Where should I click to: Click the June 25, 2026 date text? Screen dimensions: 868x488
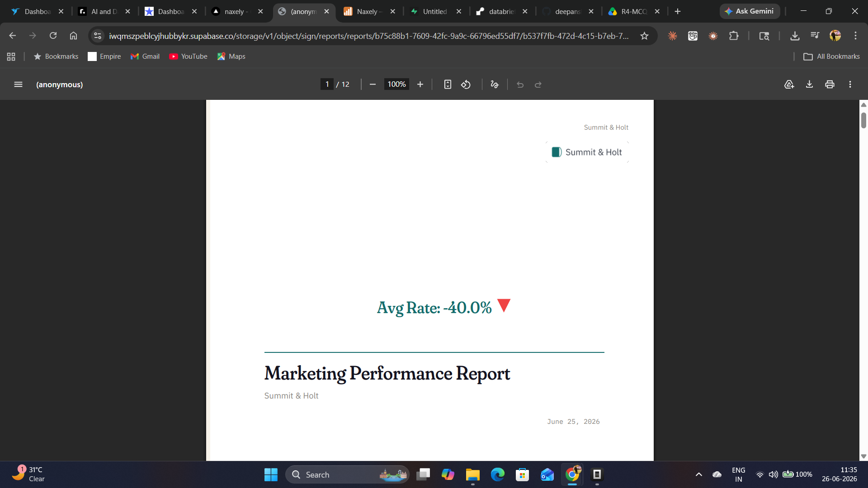tap(573, 422)
